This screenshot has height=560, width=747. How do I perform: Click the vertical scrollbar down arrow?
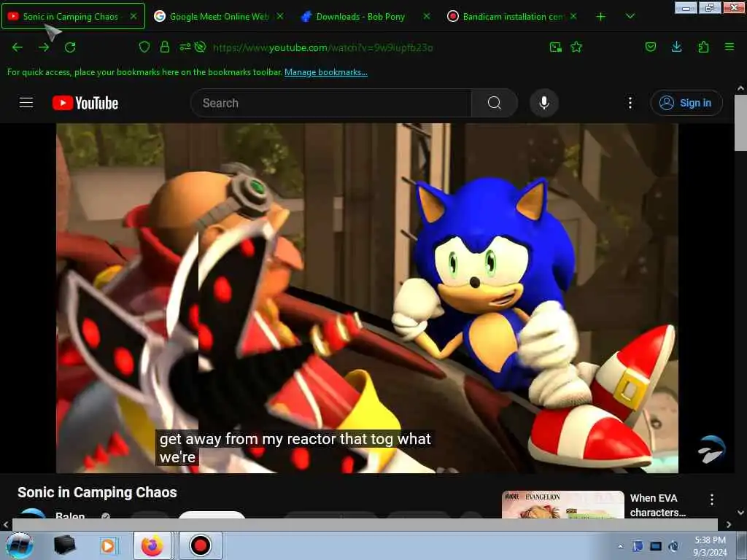pyautogui.click(x=740, y=513)
